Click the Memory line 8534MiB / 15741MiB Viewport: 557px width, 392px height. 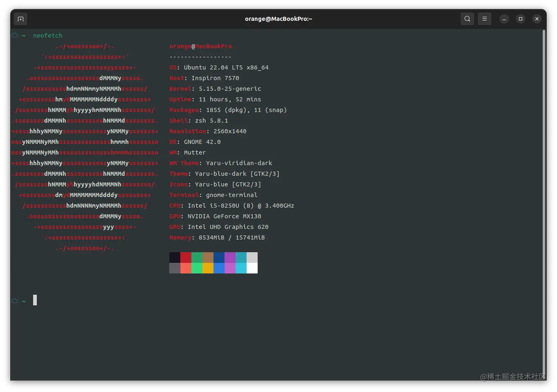pyautogui.click(x=217, y=237)
